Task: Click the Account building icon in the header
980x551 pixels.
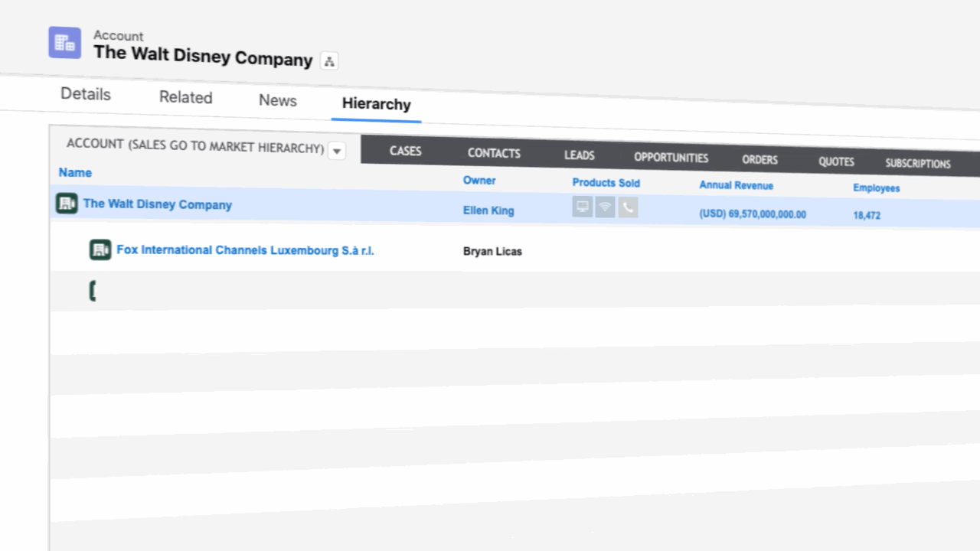Action: click(64, 43)
